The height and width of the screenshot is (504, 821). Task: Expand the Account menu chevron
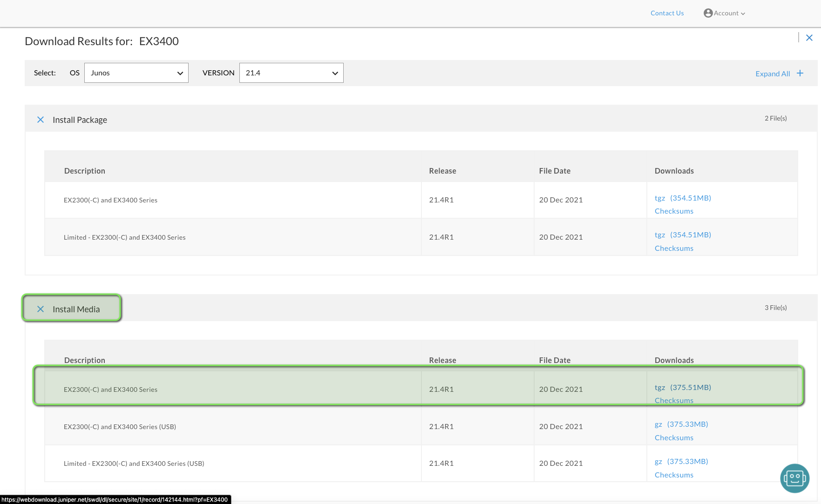(x=743, y=13)
